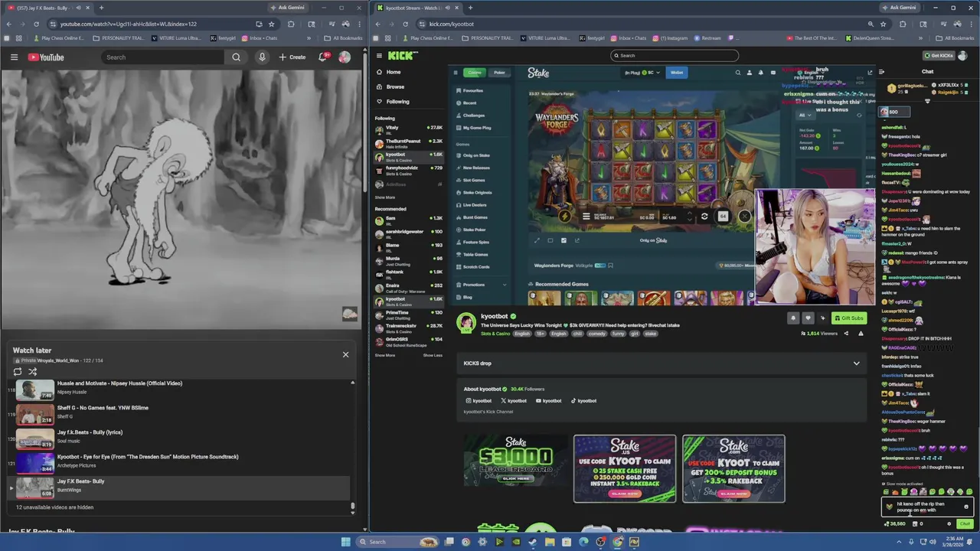
Task: Report stream via warning triangle icon
Action: coord(861,334)
